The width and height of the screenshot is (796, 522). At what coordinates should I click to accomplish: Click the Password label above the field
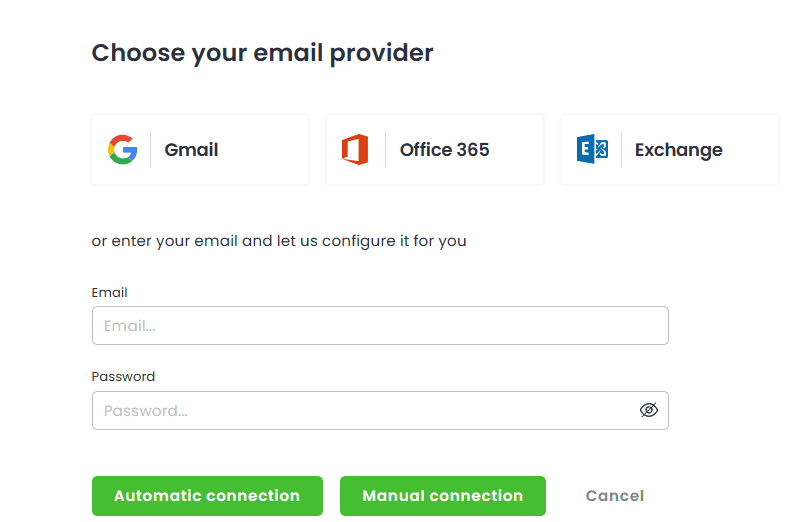[x=123, y=377]
